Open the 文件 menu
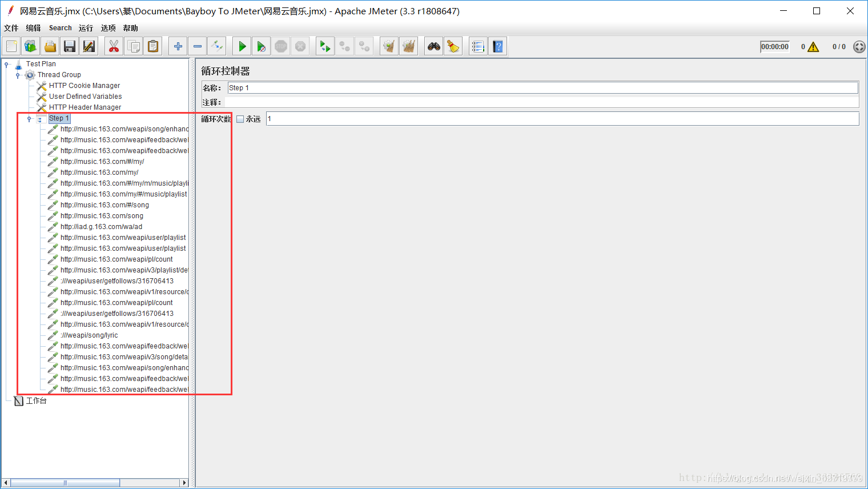The image size is (868, 489). (11, 28)
